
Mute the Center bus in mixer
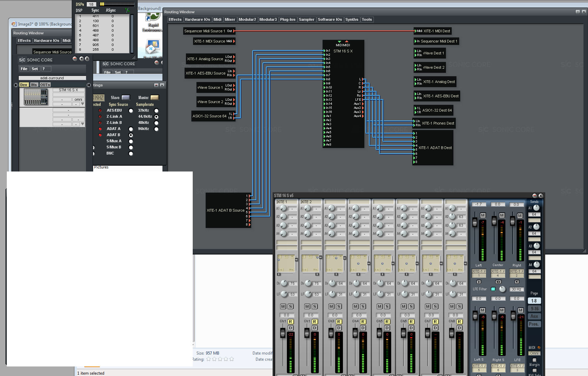[502, 215]
